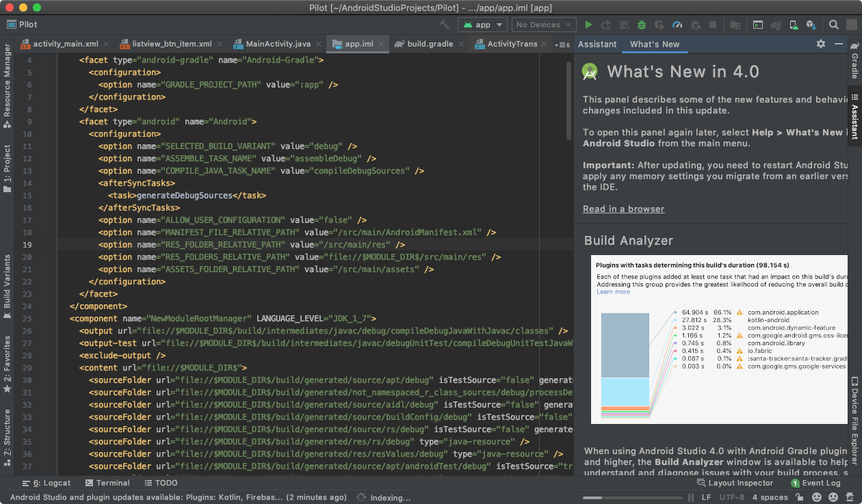Image resolution: width=862 pixels, height=504 pixels.
Task: Click the Run Anything icon
Action: (x=758, y=25)
